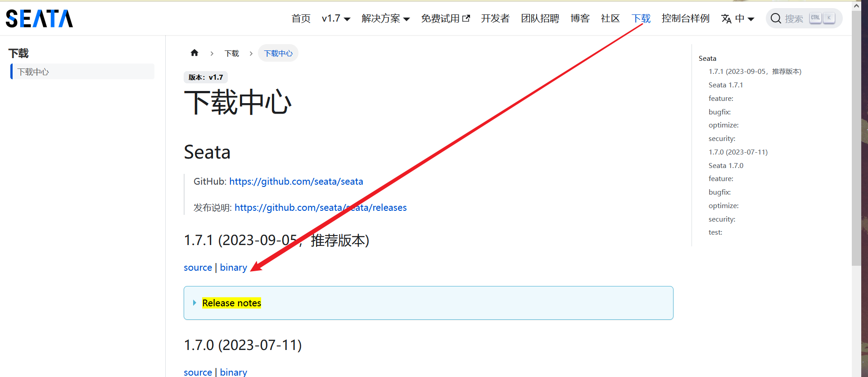The width and height of the screenshot is (868, 377).
Task: Open 团队招聘 nav item
Action: (x=540, y=18)
